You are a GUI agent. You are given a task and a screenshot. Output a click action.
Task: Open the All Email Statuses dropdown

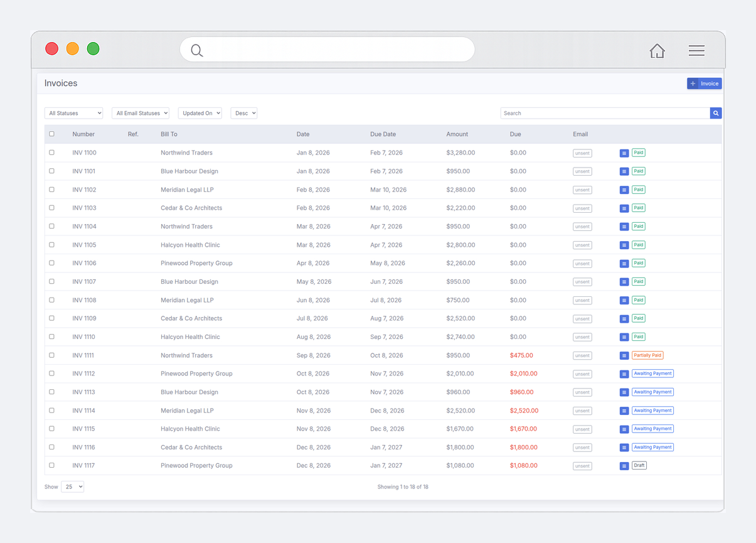tap(141, 113)
